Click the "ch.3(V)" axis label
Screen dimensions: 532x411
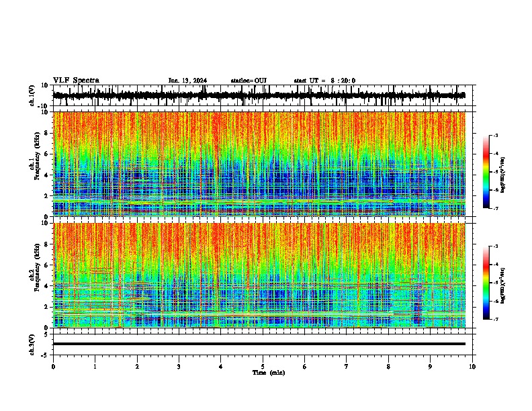coord(32,345)
